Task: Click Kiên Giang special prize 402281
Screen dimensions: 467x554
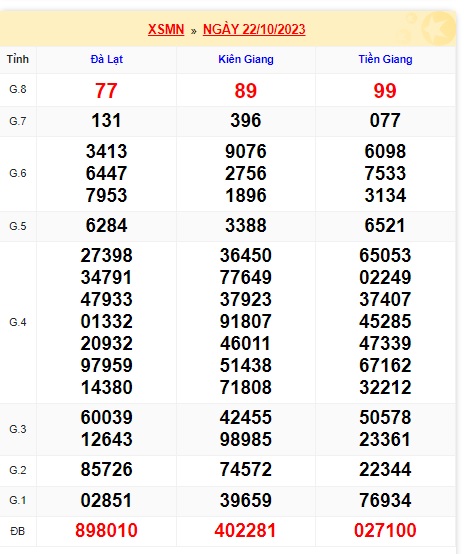Action: pos(245,530)
